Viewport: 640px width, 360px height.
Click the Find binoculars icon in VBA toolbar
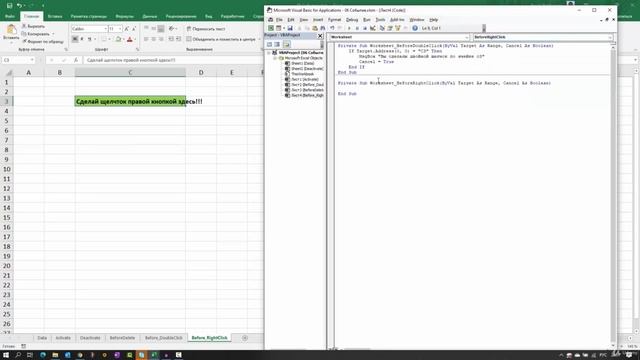coord(322,28)
